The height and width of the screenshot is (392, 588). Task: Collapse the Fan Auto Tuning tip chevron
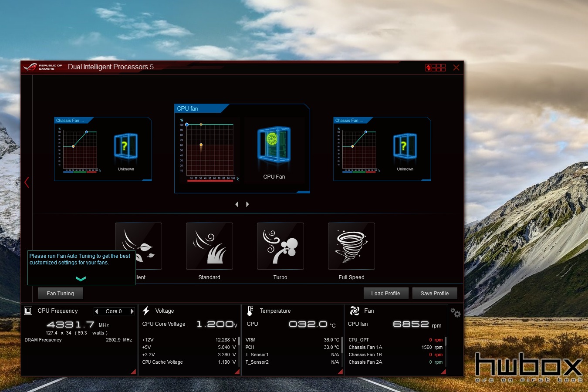81,279
